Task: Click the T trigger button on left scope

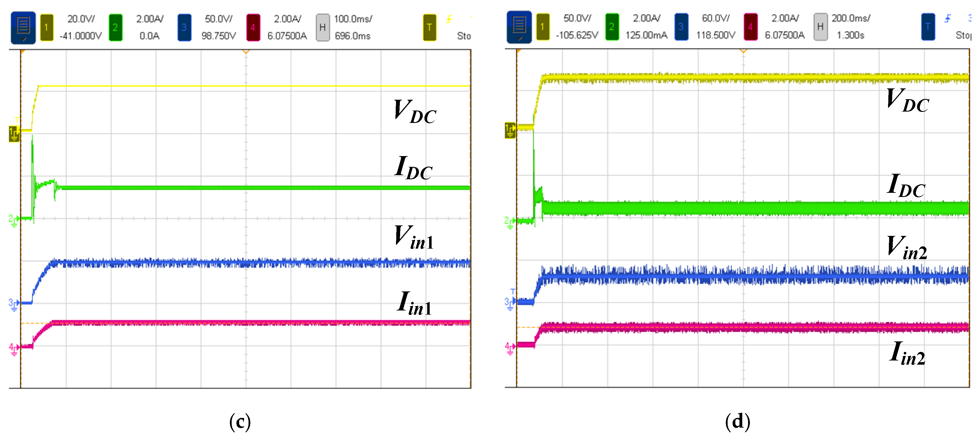Action: [429, 27]
